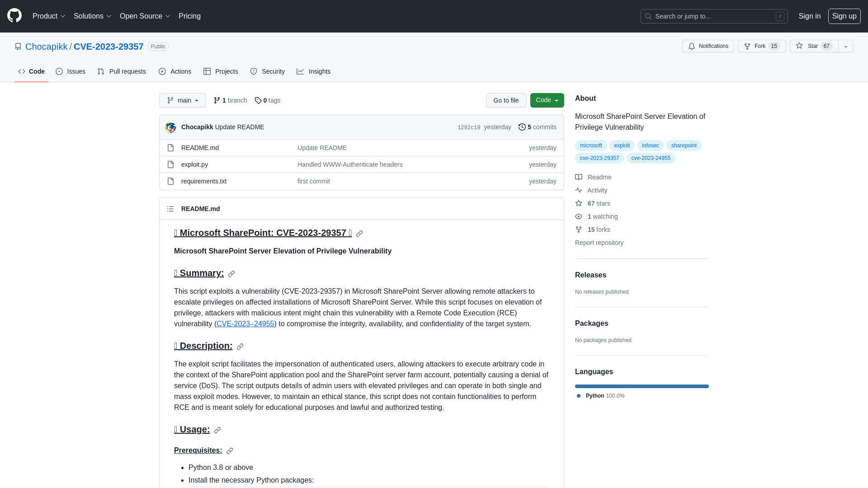The image size is (868, 488).
Task: Open the README.md file in file list
Action: point(200,148)
